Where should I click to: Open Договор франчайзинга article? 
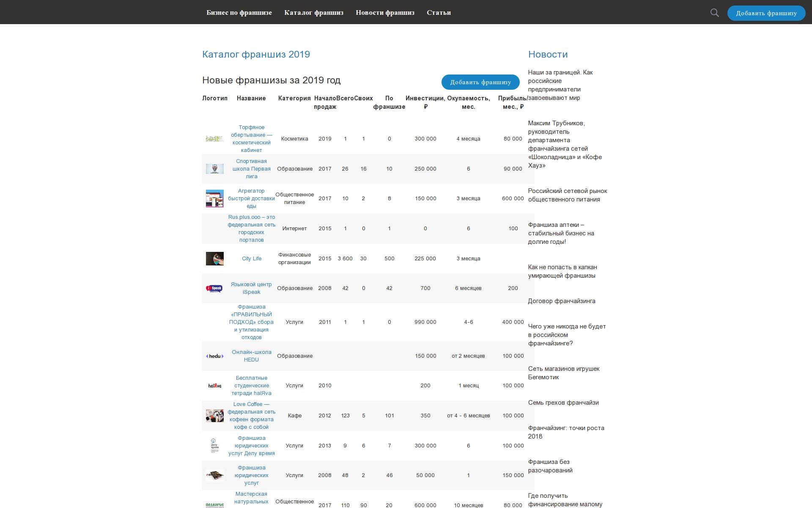tap(562, 301)
